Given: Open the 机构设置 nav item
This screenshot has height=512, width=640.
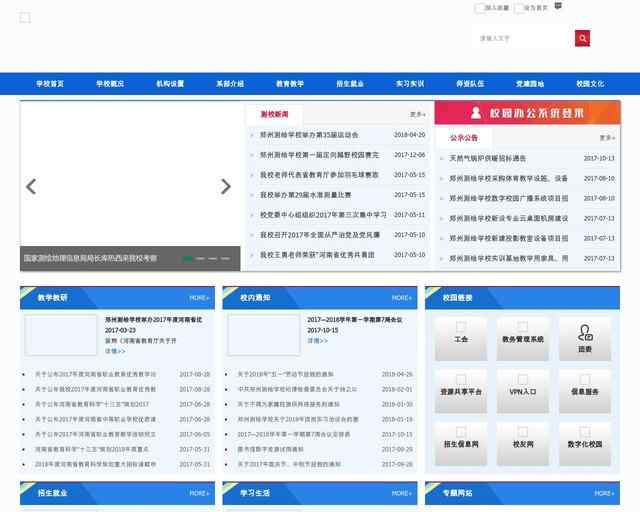Looking at the screenshot, I should pos(170,84).
